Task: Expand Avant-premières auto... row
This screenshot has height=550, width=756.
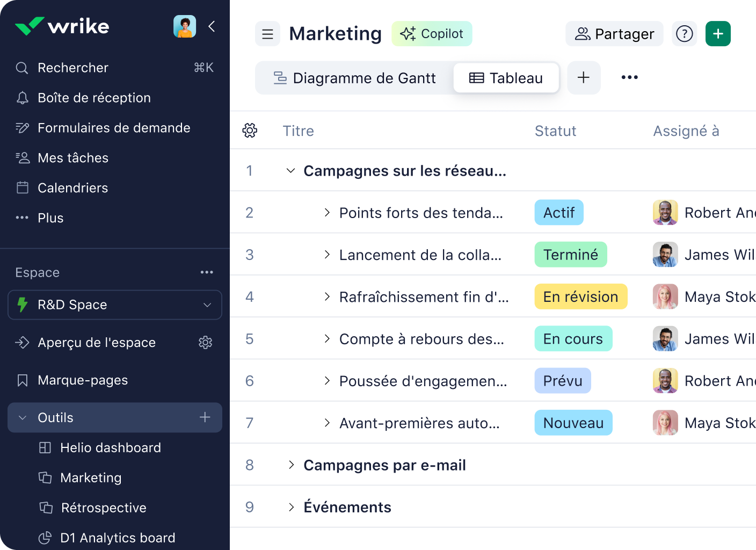Action: (327, 423)
